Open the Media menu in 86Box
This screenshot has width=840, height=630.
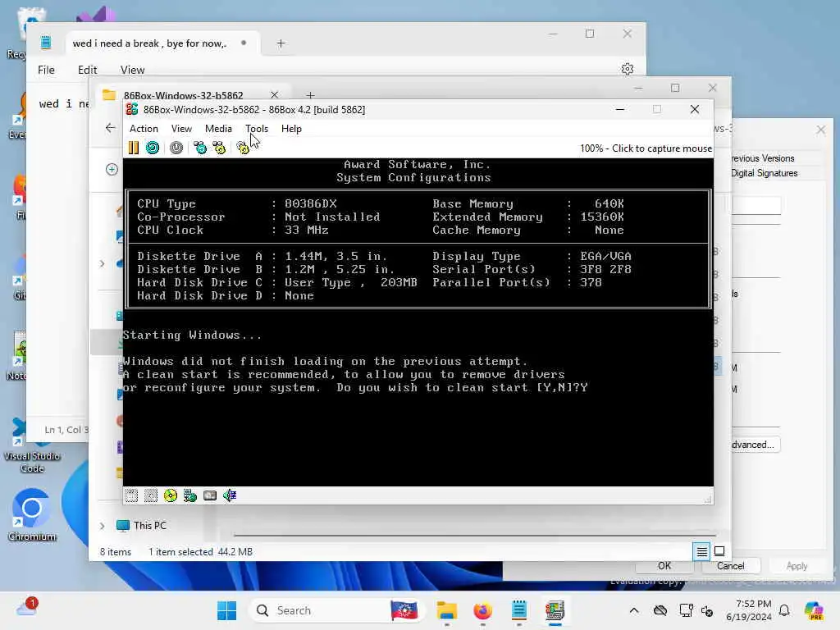coord(218,129)
